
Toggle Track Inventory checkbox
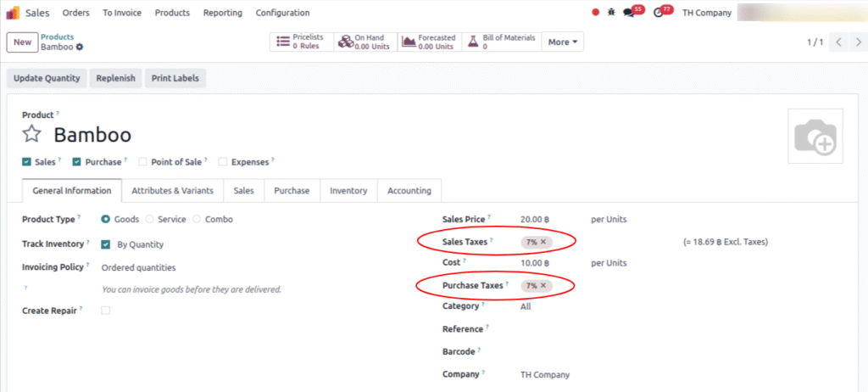click(106, 244)
